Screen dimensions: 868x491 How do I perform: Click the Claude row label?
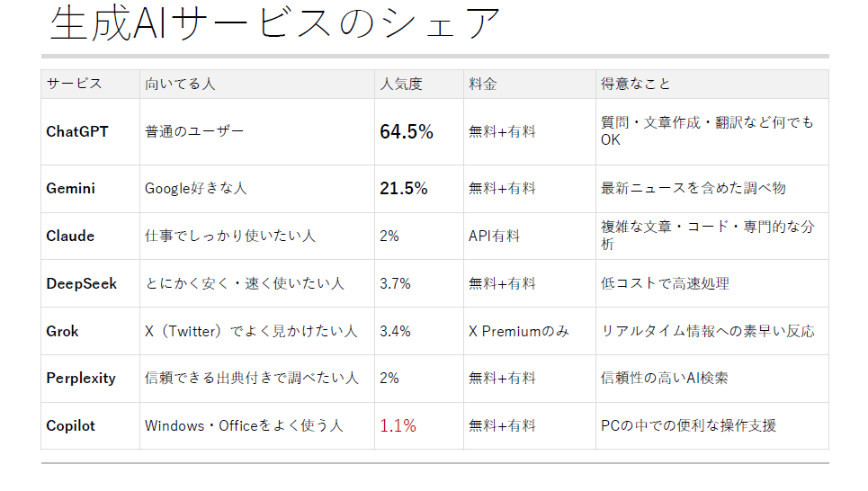70,236
